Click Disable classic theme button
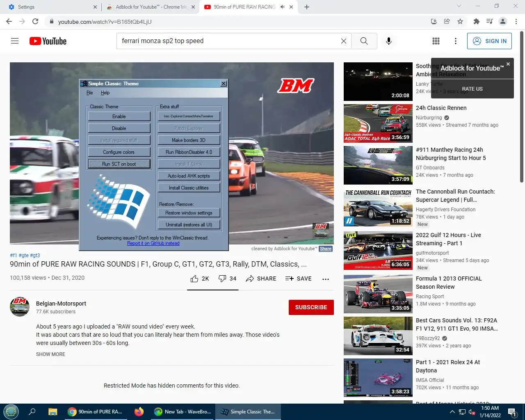 pos(119,128)
